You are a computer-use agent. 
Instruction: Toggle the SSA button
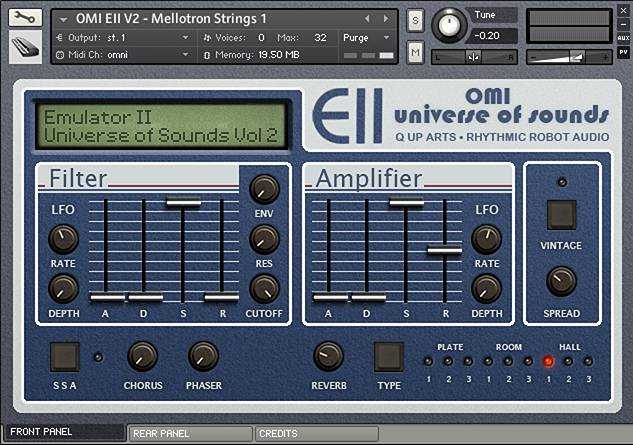[x=65, y=356]
